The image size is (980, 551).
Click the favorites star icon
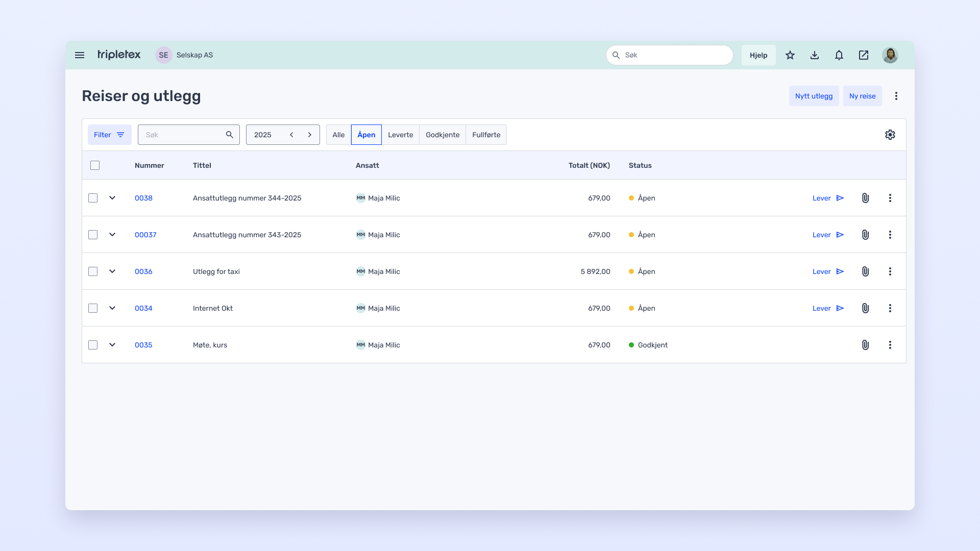790,55
